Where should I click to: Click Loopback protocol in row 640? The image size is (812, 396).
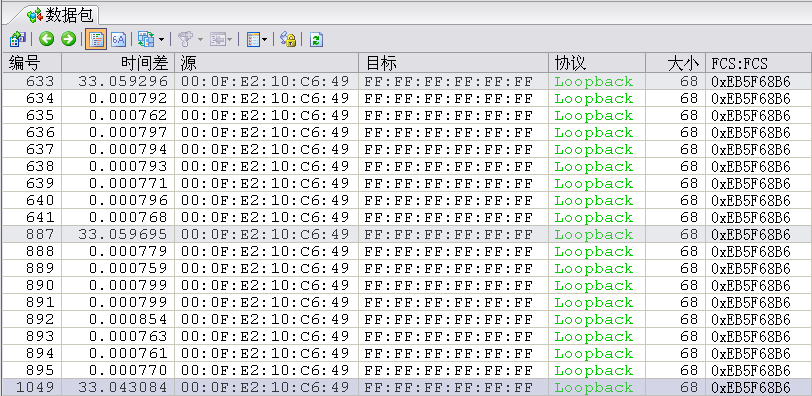tap(593, 200)
